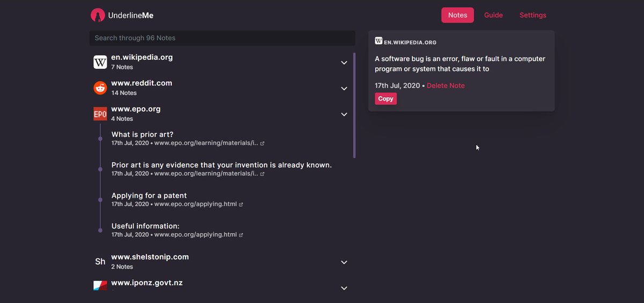This screenshot has width=644, height=303.
Task: Click the en.wikipedia.org group title
Action: click(142, 57)
